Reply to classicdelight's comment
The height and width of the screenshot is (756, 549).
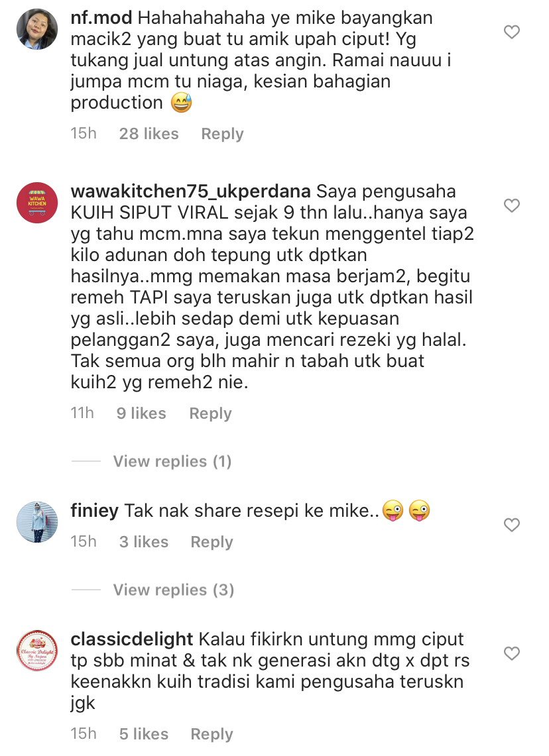(x=212, y=734)
